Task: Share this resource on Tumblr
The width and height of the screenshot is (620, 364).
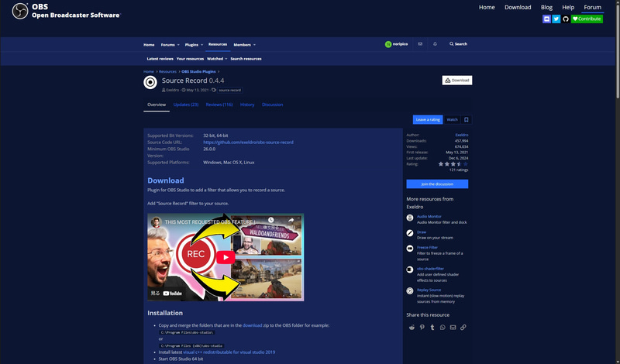Action: [432, 328]
